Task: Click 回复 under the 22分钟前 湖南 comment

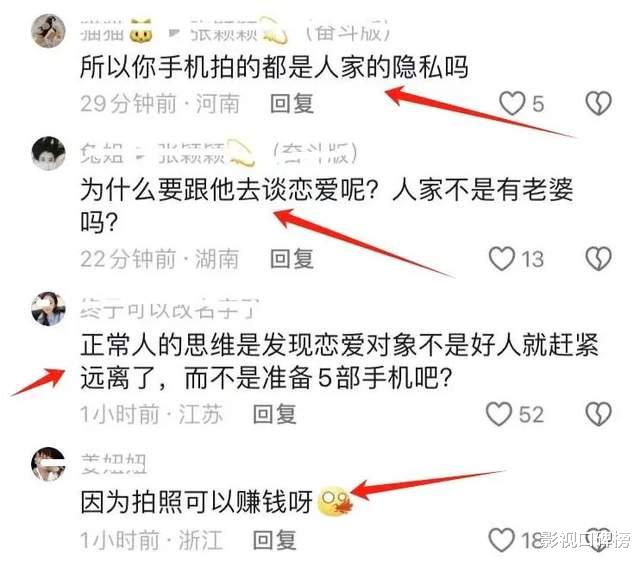Action: click(x=292, y=259)
